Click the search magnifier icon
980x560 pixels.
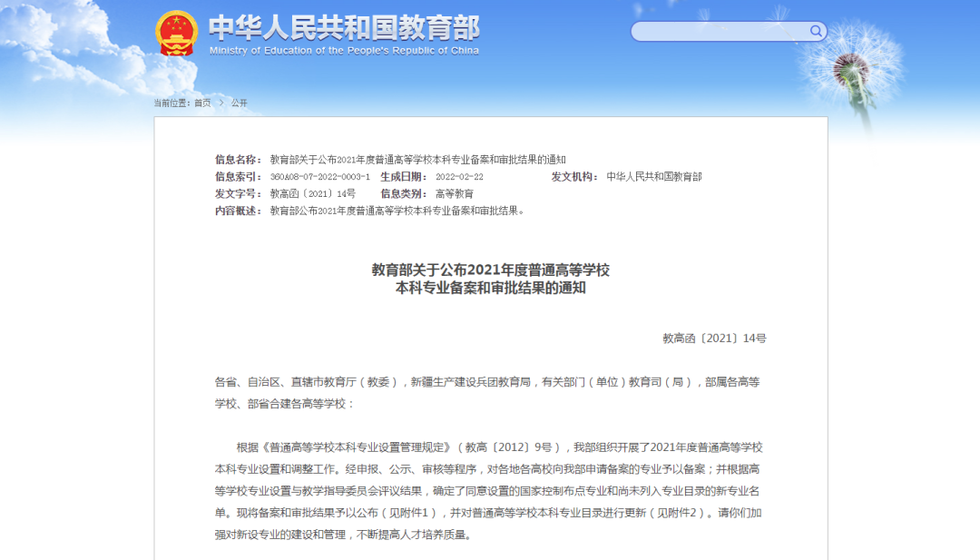coord(816,32)
